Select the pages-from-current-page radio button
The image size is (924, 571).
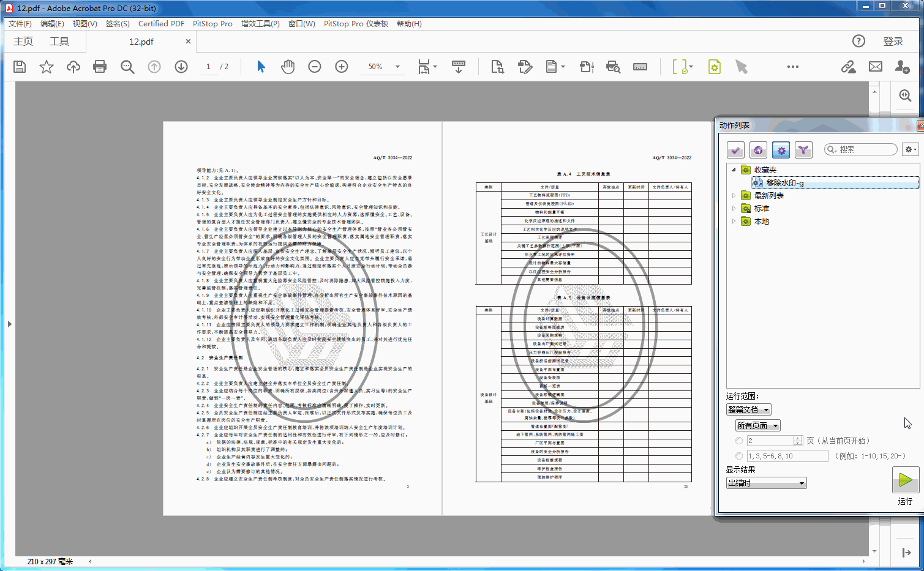pos(739,441)
